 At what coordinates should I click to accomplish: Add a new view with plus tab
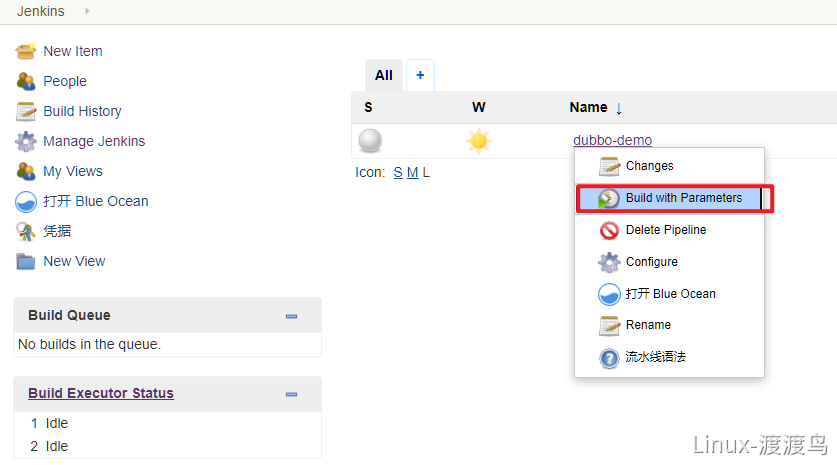420,75
